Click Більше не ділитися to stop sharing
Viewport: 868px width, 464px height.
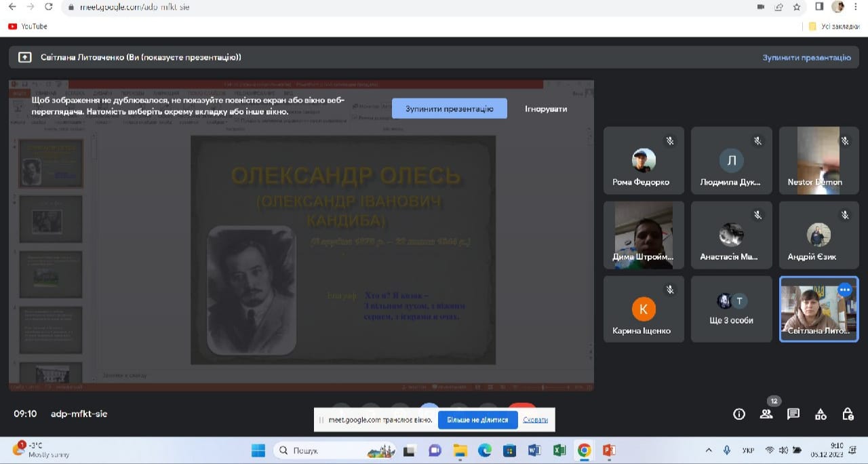(477, 420)
